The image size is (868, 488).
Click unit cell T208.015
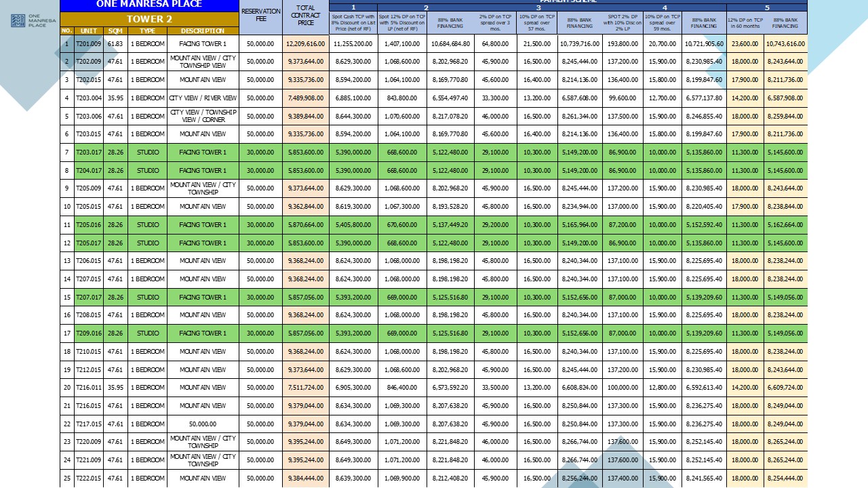[x=89, y=315]
